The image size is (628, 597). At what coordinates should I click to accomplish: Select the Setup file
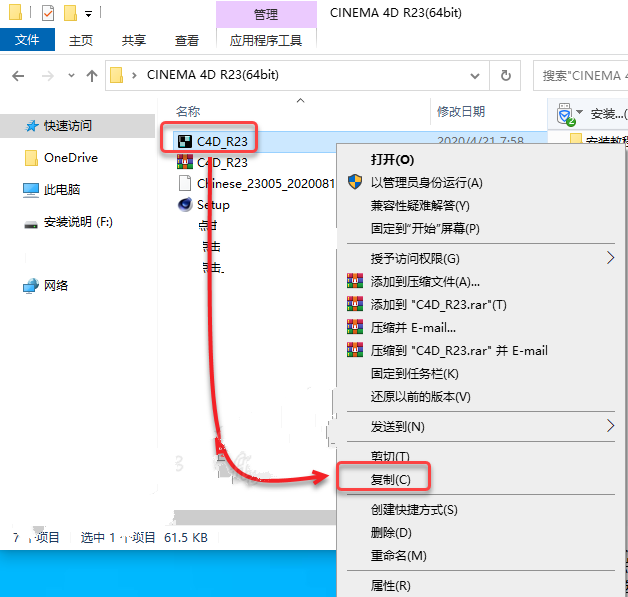coord(213,205)
